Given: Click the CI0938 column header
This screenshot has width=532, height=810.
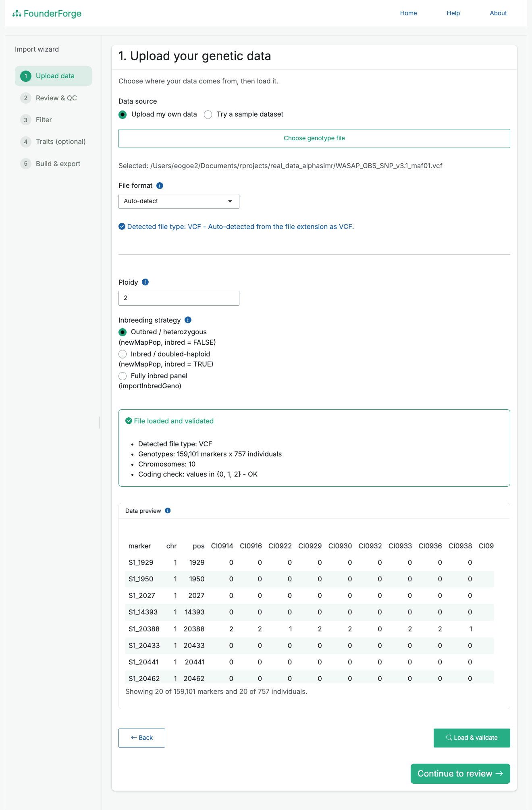Looking at the screenshot, I should (460, 546).
